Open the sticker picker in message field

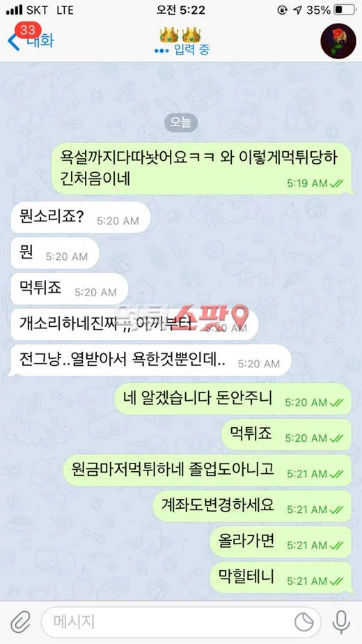click(304, 622)
